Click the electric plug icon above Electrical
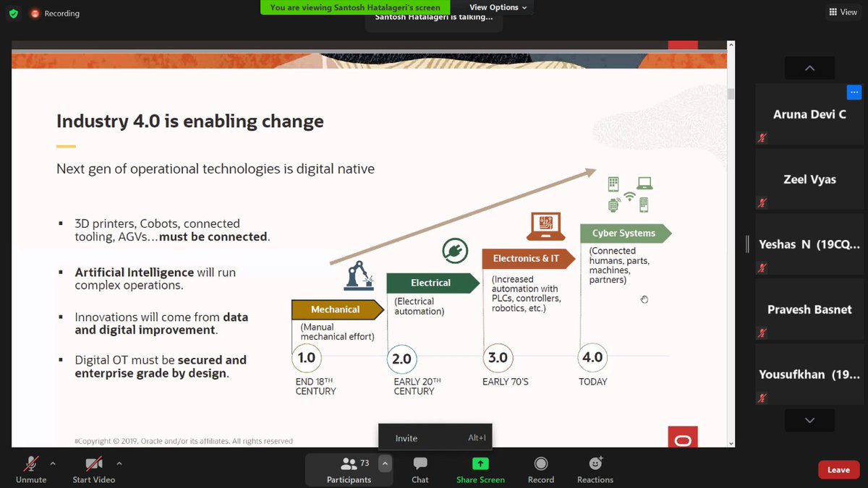Viewport: 868px width, 488px height. coord(455,251)
